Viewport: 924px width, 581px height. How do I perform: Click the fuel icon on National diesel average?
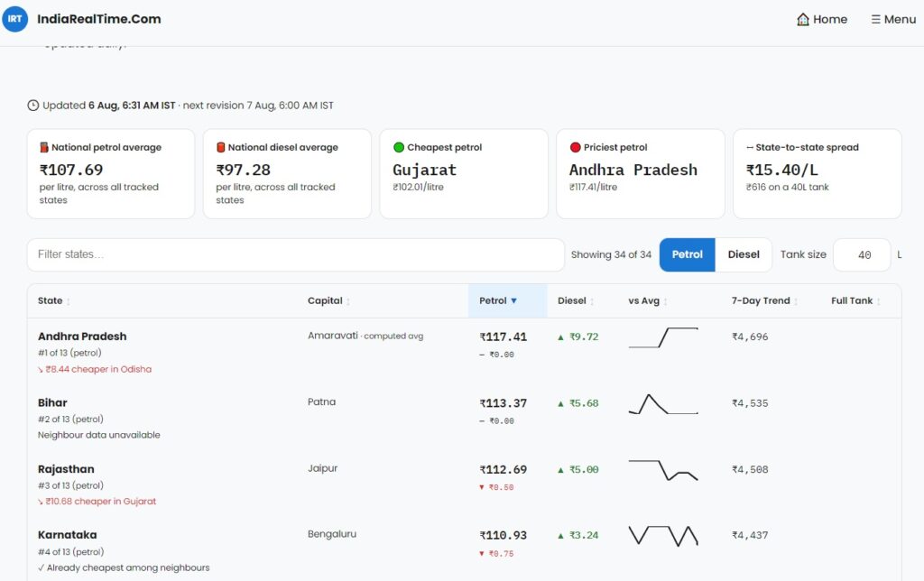point(220,147)
